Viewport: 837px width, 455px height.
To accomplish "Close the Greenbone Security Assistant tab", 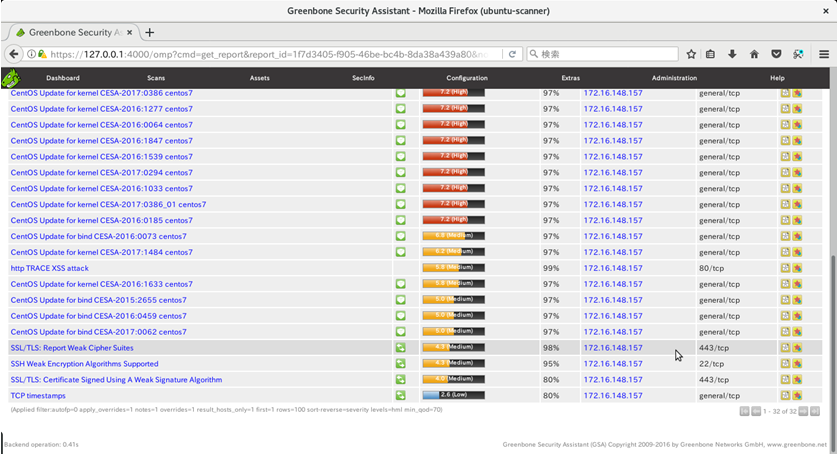I will point(129,33).
